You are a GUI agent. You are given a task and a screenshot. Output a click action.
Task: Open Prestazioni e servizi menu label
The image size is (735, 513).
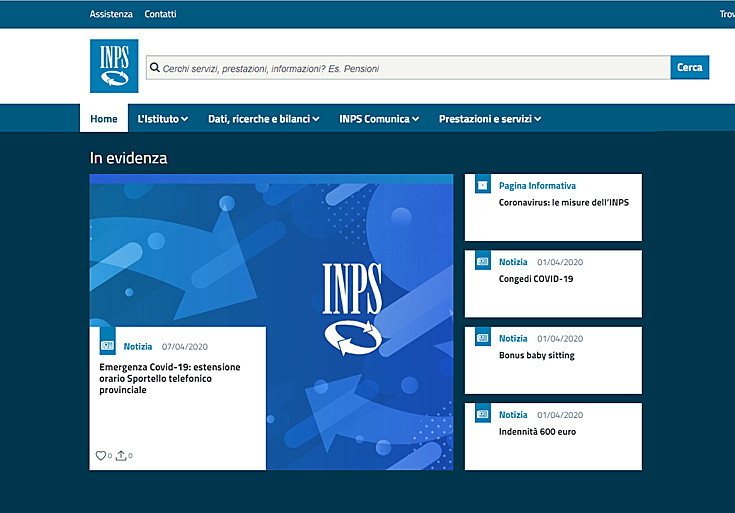click(485, 119)
